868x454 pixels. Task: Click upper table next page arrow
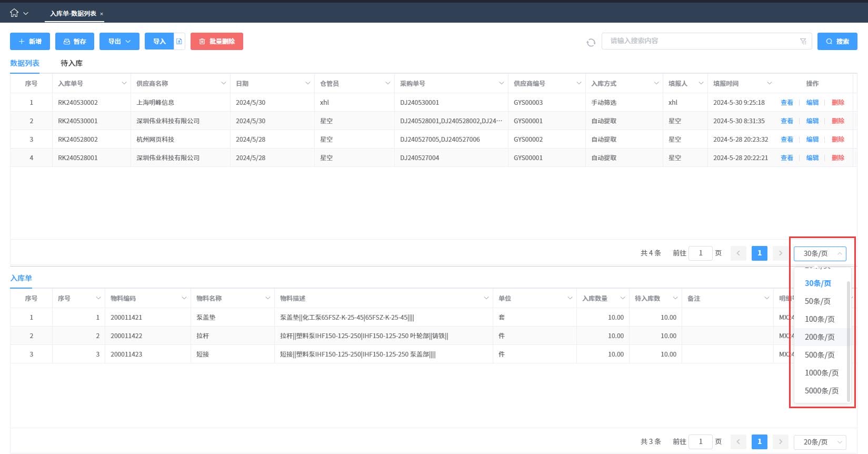coord(781,253)
